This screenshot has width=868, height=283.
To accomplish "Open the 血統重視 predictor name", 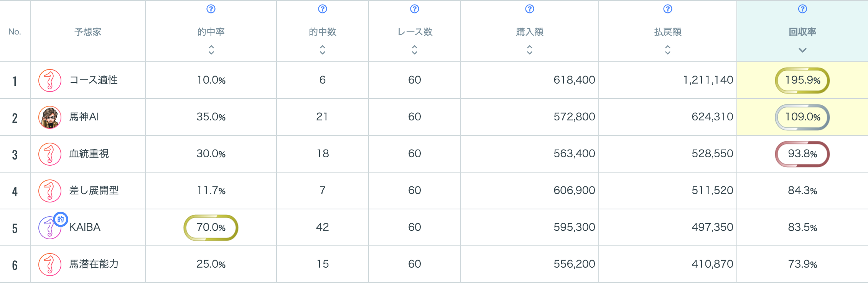I will point(89,154).
